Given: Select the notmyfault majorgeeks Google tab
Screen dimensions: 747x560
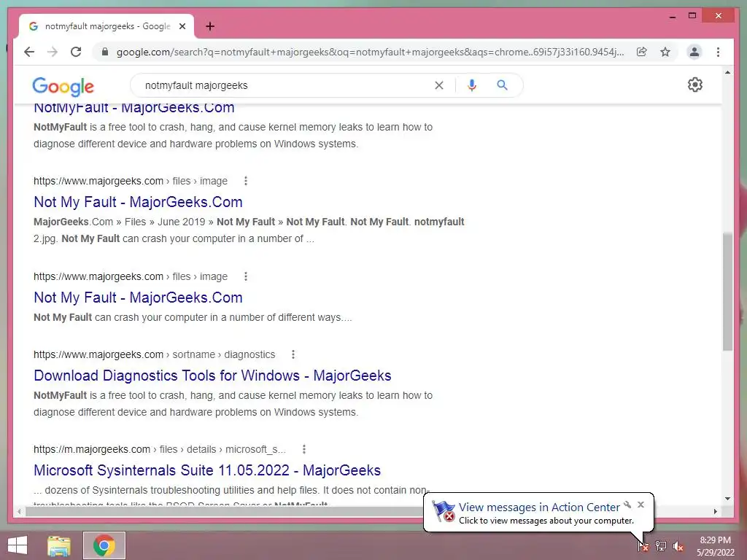Looking at the screenshot, I should [107, 26].
